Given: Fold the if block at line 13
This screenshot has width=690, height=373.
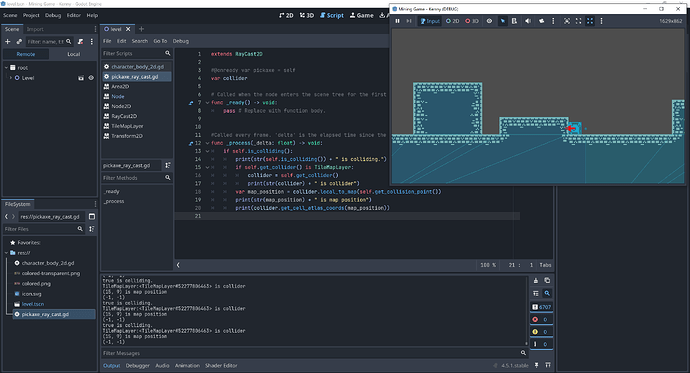Looking at the screenshot, I should pos(207,151).
